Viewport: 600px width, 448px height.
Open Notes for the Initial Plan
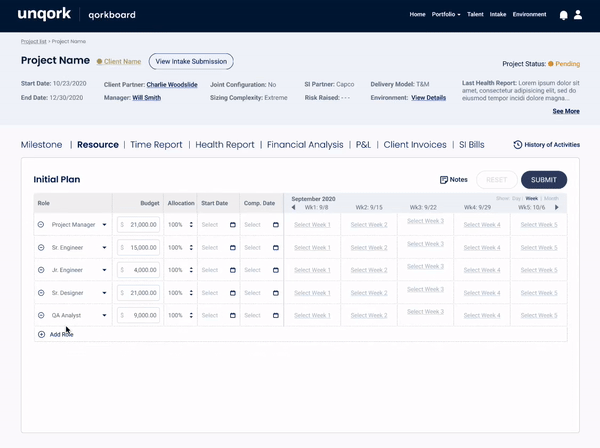click(453, 179)
